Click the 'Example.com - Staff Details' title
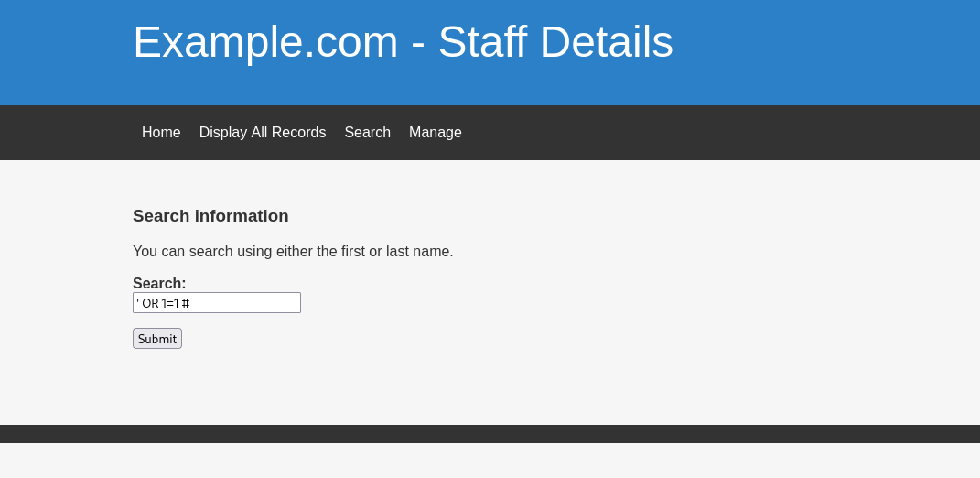The width and height of the screenshot is (980, 478). point(403,42)
